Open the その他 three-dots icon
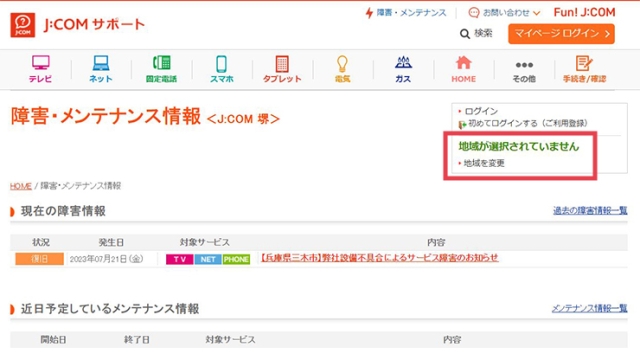The width and height of the screenshot is (640, 360). tap(524, 65)
